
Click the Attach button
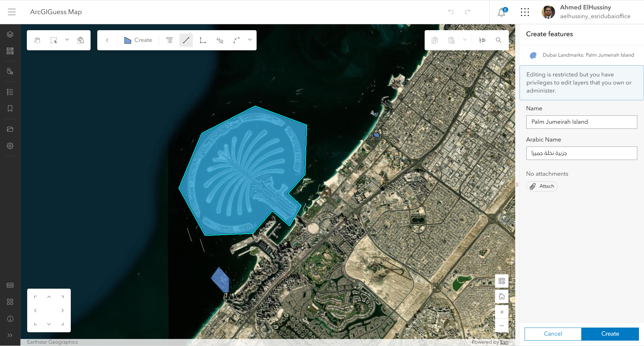pos(542,186)
